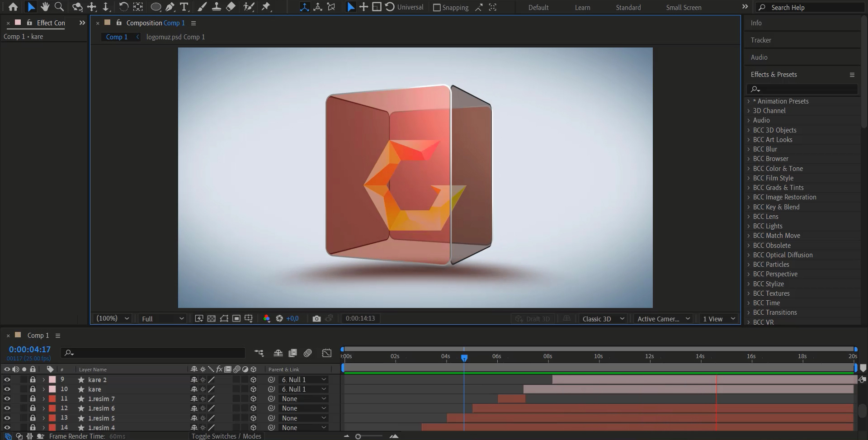This screenshot has width=868, height=440.
Task: Click the 1.resim 7 red label swatch
Action: coord(52,399)
